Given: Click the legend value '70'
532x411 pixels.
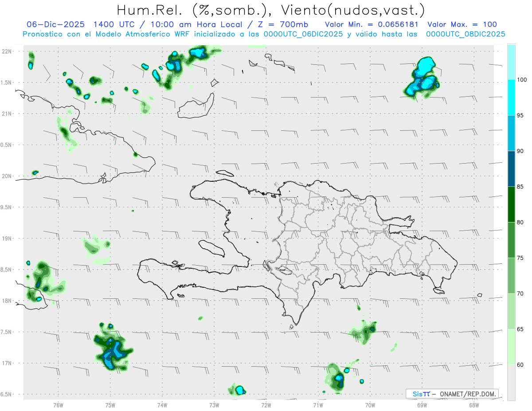Looking at the screenshot, I should [521, 294].
